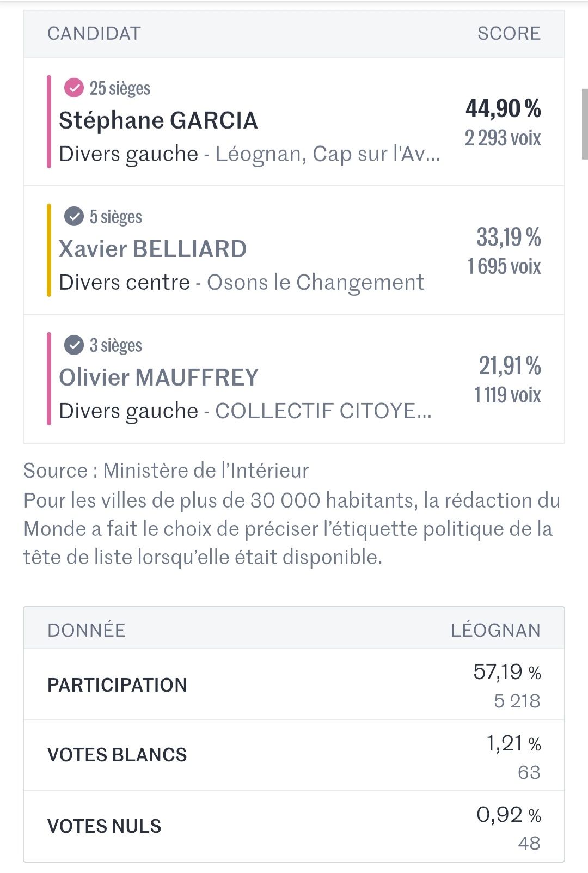This screenshot has width=588, height=873.
Task: Click the 44,90 % score for Garcia
Action: click(503, 108)
